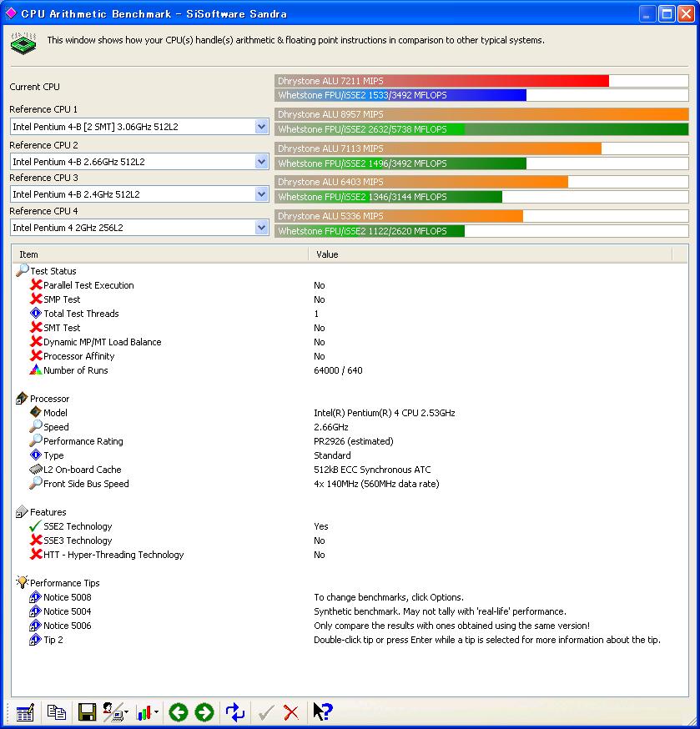This screenshot has height=729, width=700.
Task: Save results with the floppy disk icon
Action: 87,711
